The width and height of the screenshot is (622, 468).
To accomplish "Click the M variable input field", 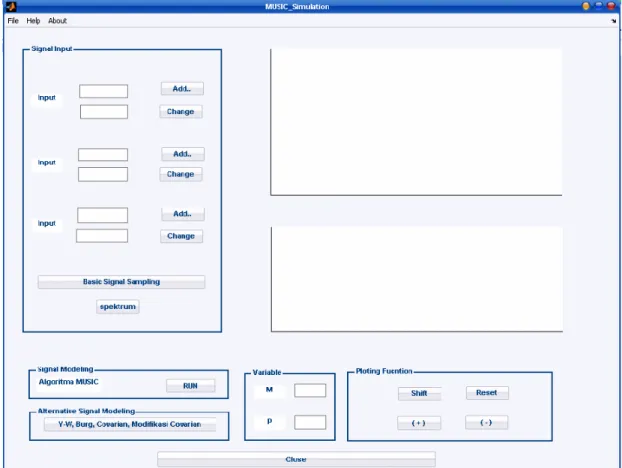I will (x=310, y=391).
